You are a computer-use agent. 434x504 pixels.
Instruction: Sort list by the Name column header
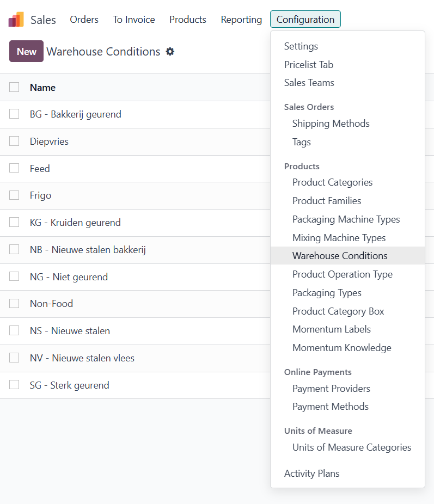pyautogui.click(x=42, y=88)
